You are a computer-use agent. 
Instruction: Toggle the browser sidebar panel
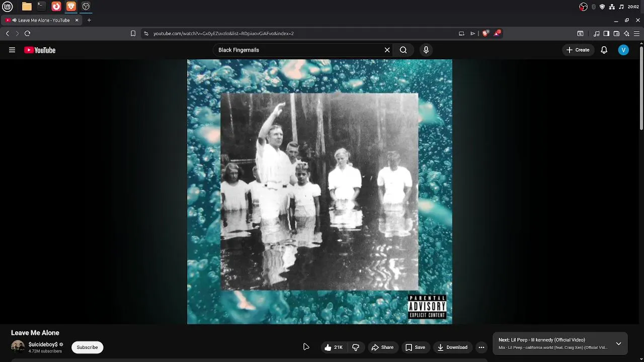point(606,34)
